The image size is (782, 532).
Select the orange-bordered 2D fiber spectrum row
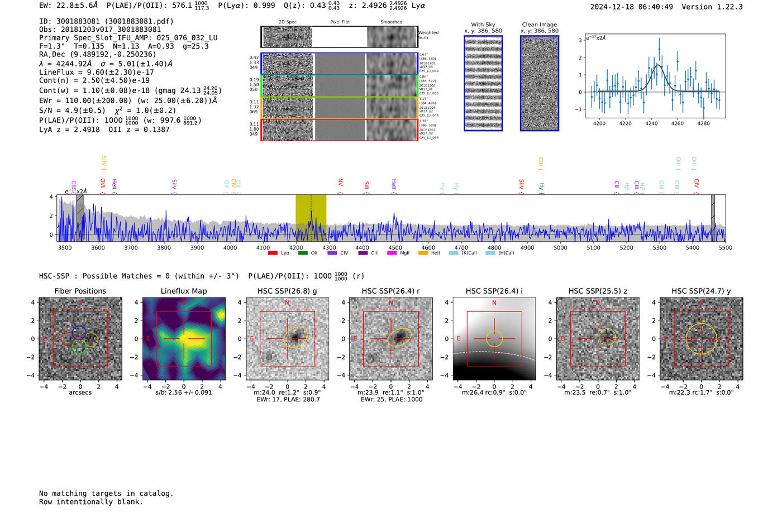340,108
